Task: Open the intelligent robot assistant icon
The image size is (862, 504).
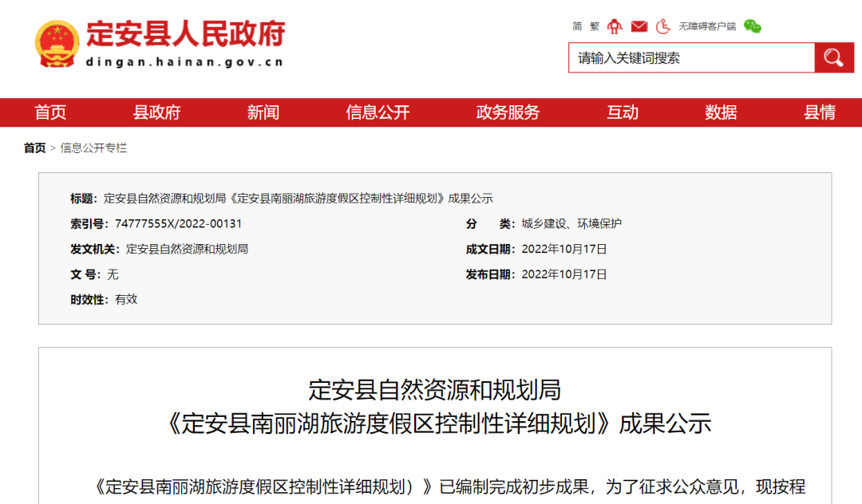Action: coord(615,26)
